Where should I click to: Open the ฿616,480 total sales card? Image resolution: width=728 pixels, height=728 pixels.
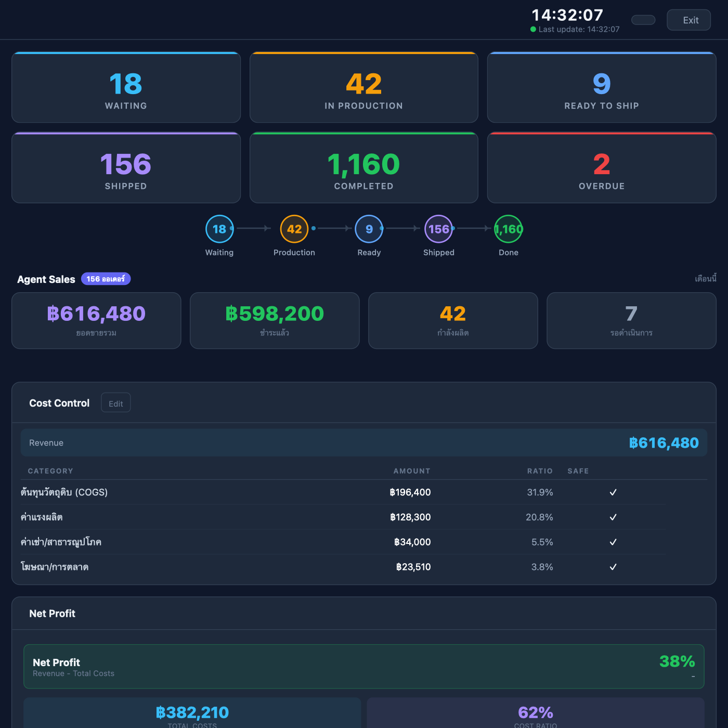96,321
